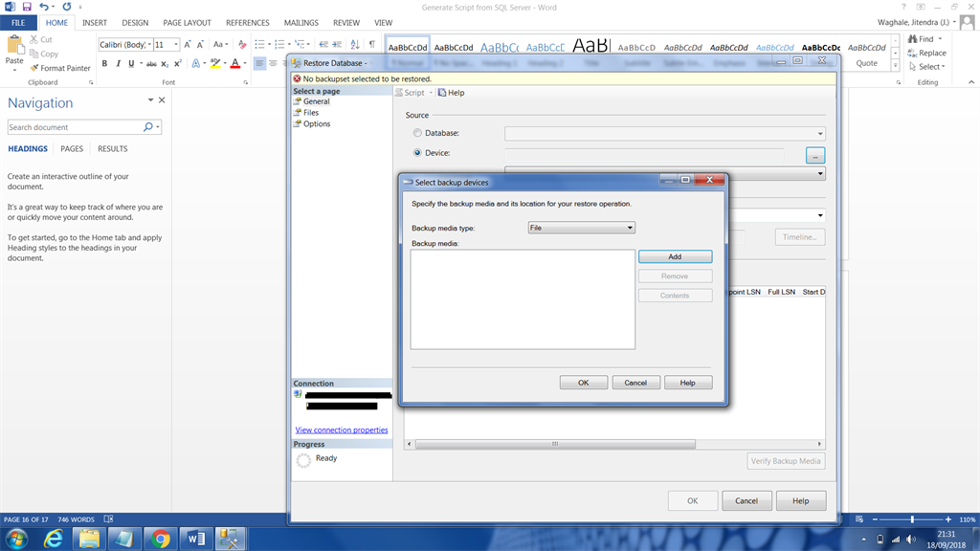Open the Change Case Aa dropdown
Viewport: 980px width, 551px height.
tap(219, 44)
